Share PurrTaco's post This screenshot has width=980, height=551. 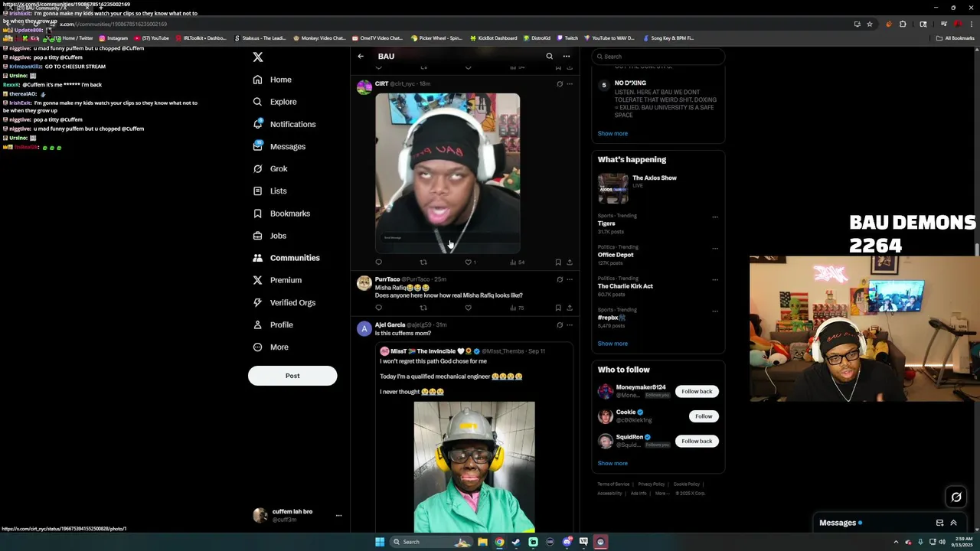pos(570,308)
